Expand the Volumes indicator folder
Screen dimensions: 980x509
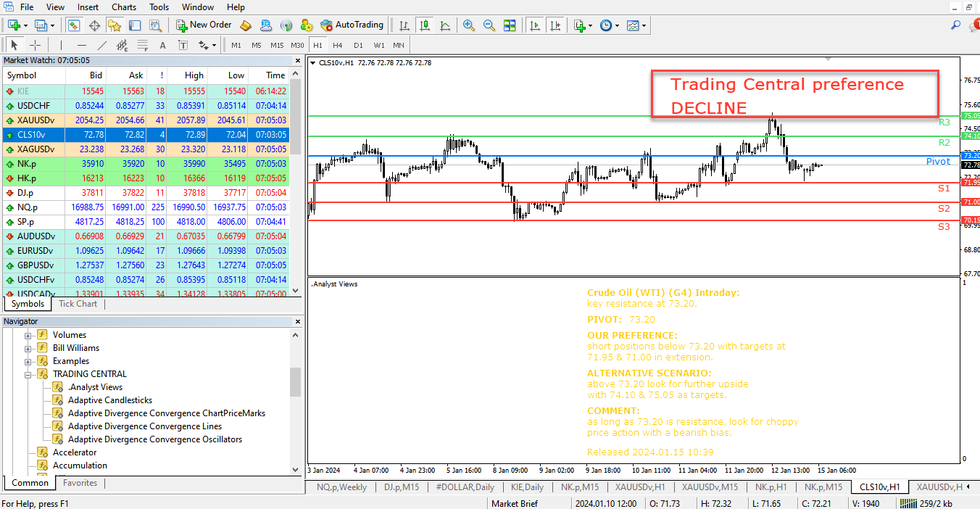29,335
